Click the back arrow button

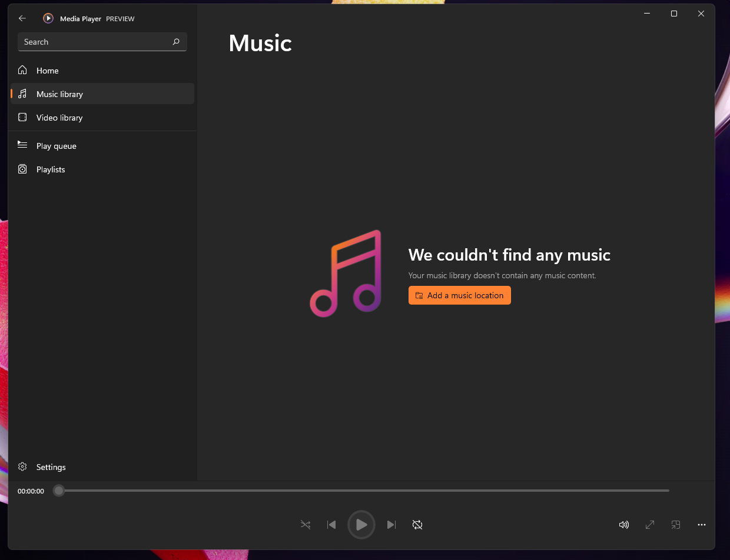[22, 18]
